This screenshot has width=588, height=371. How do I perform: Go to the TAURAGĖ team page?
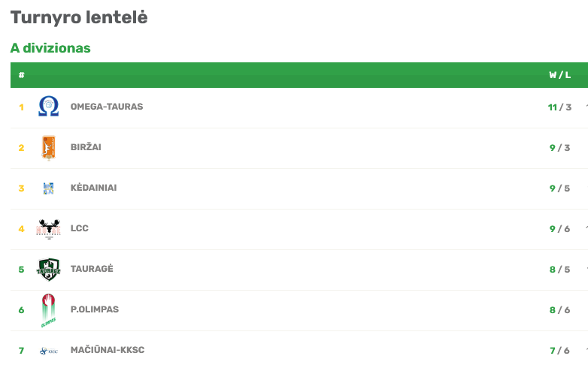(92, 268)
